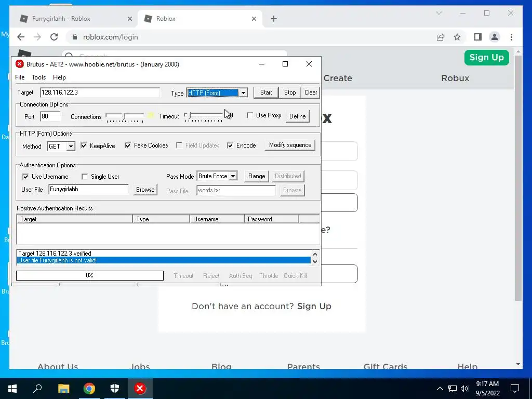Go back with Chrome's back arrow
The image size is (532, 399).
click(x=21, y=37)
